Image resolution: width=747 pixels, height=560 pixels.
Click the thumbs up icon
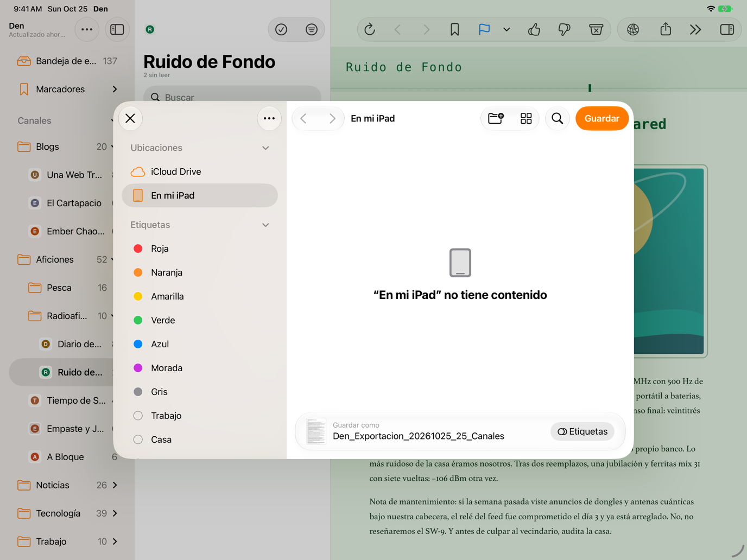pyautogui.click(x=534, y=29)
